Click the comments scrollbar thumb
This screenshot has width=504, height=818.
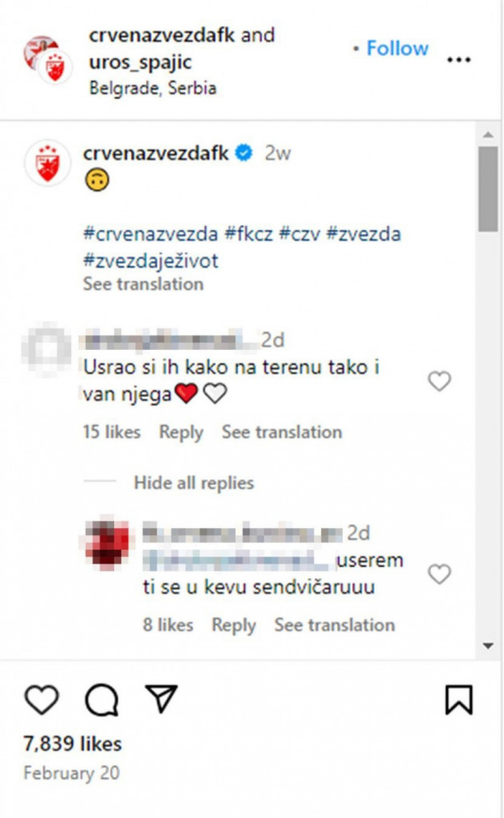[488, 189]
